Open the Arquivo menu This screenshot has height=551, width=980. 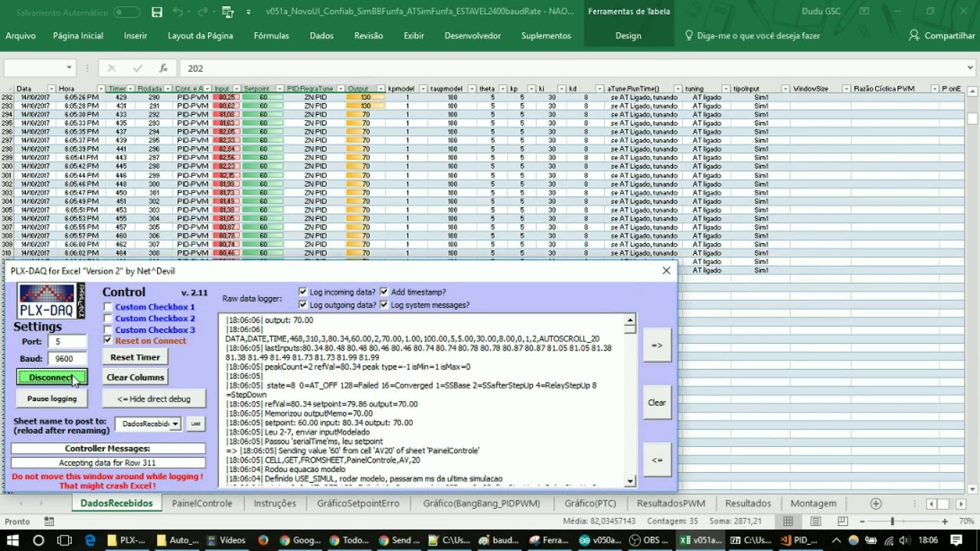[x=21, y=36]
